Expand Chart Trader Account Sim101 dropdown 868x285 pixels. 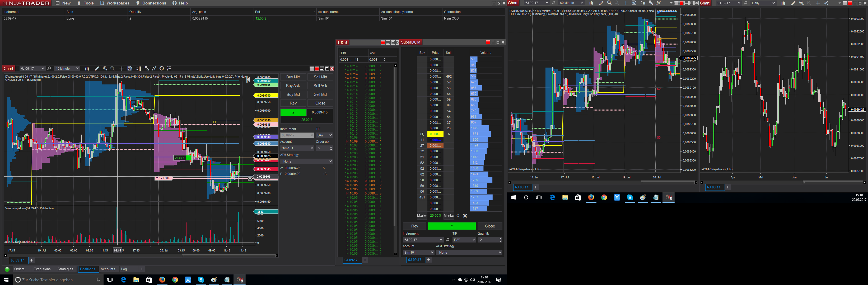pos(297,148)
